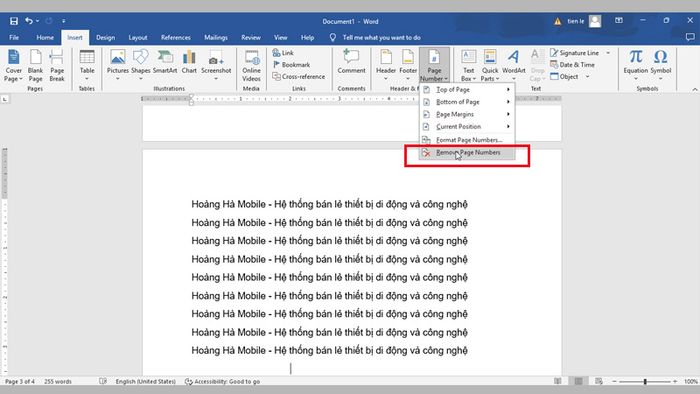
Task: Open the Signature Line dropdown arrow
Action: click(x=608, y=53)
